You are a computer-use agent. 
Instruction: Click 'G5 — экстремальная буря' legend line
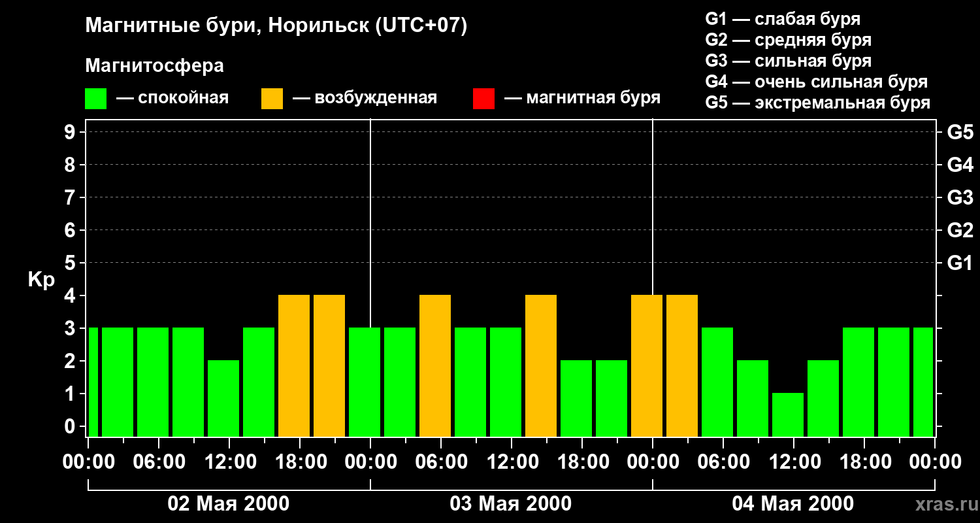[x=817, y=103]
